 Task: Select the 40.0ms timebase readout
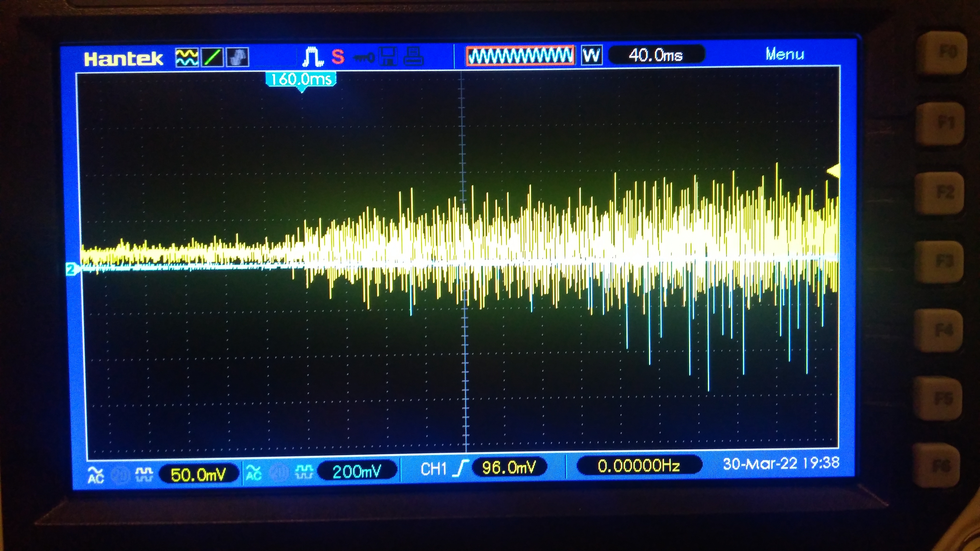[656, 55]
